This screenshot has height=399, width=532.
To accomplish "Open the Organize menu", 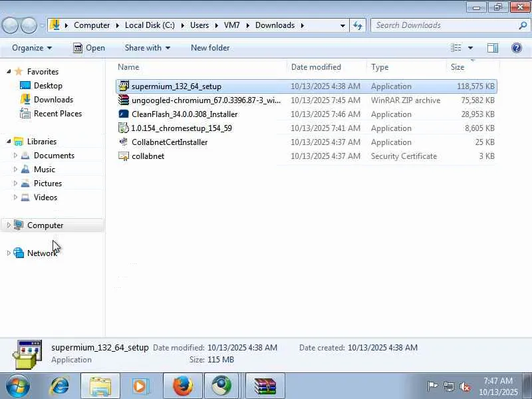I will tap(32, 48).
